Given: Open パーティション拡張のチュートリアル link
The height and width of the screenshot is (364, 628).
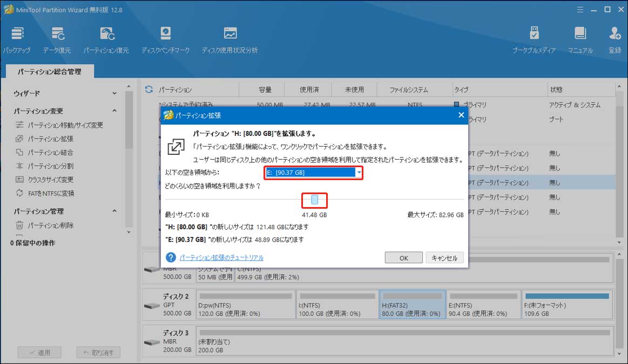Looking at the screenshot, I should 221,258.
